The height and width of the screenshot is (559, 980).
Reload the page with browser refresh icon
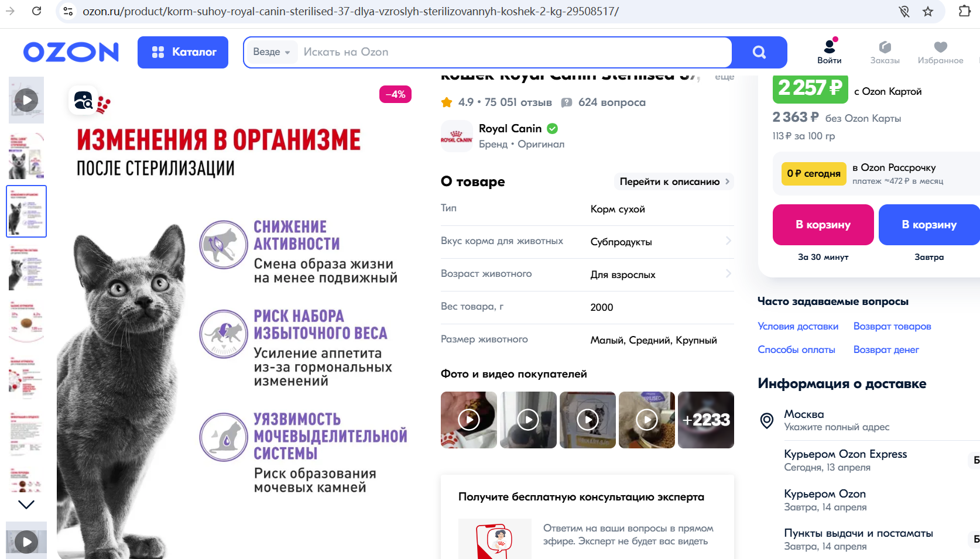point(37,11)
